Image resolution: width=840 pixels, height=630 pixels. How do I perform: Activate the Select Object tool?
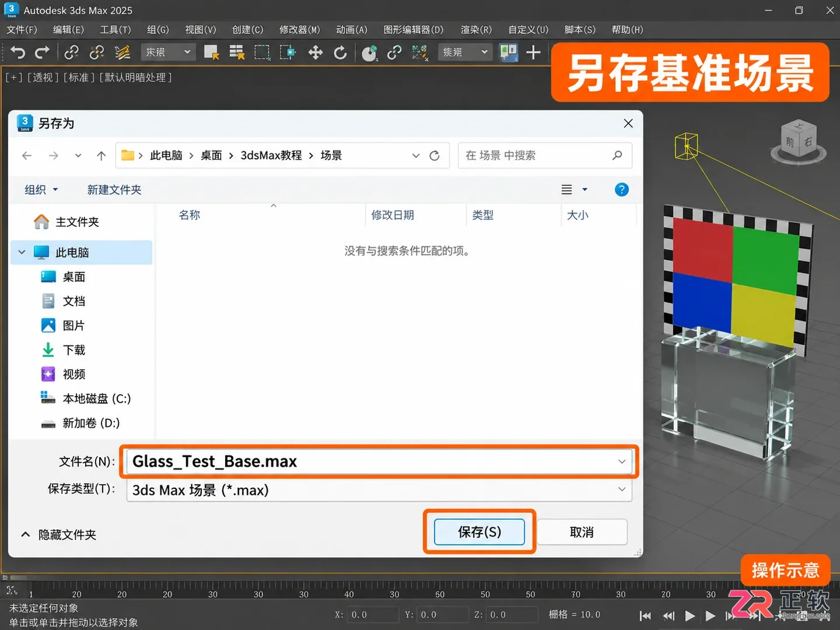(211, 52)
